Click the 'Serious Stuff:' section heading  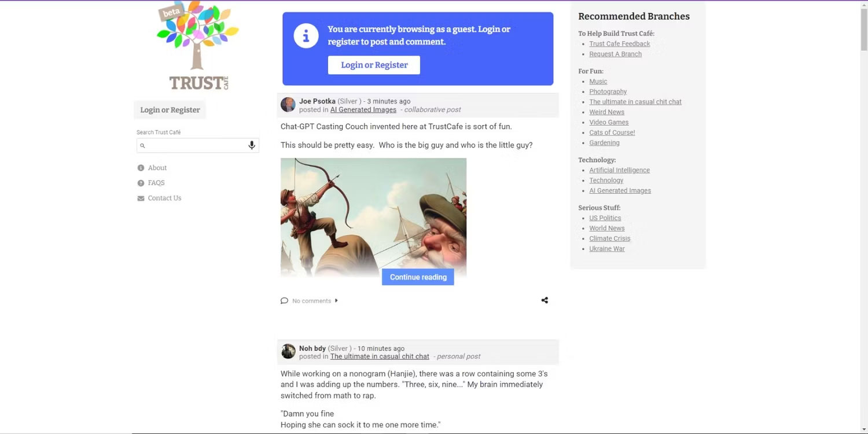pyautogui.click(x=599, y=208)
